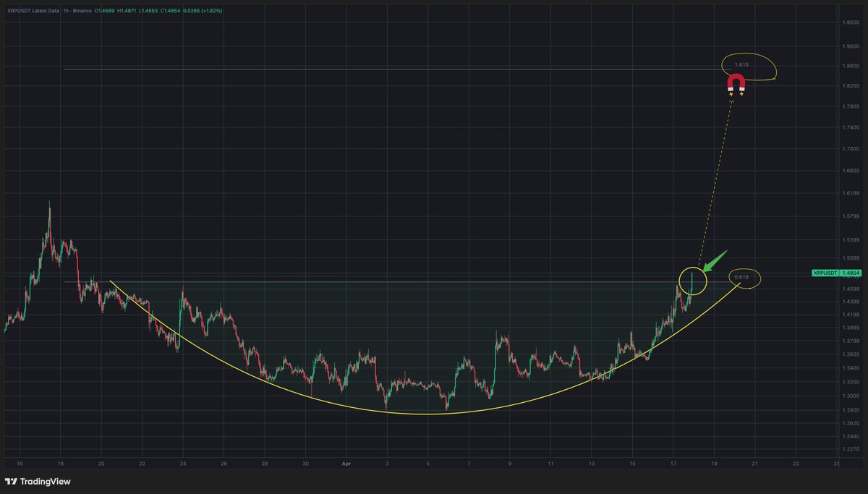Click the 1.3000 price scale label
The height and width of the screenshot is (494, 868).
tap(850, 396)
